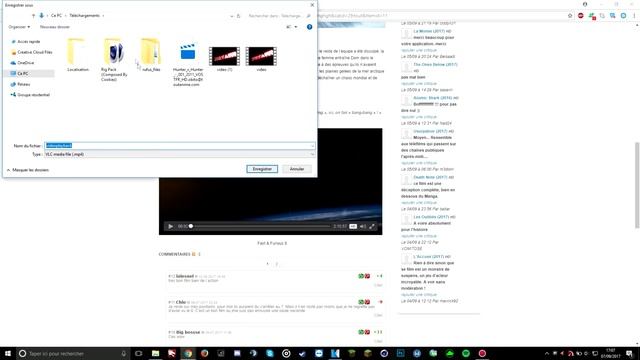Image resolution: width=640 pixels, height=360 pixels.
Task: Open the view options dropdown in the dialog
Action: 296,27
